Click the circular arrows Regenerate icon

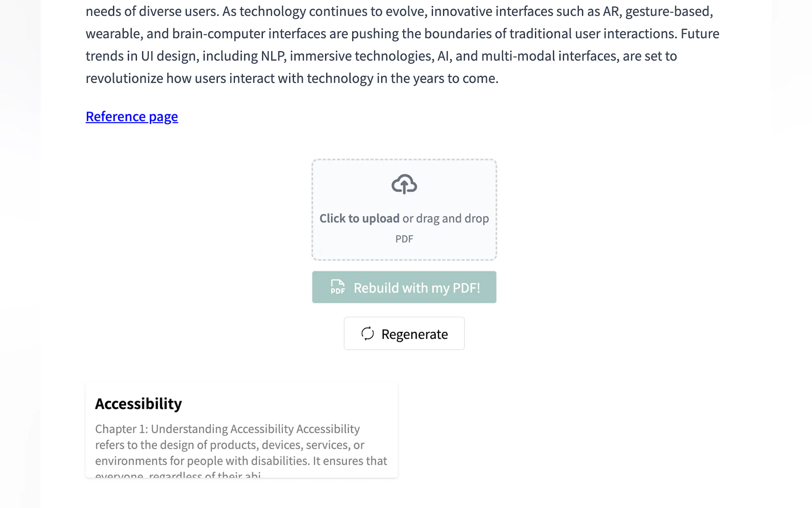[x=367, y=334]
